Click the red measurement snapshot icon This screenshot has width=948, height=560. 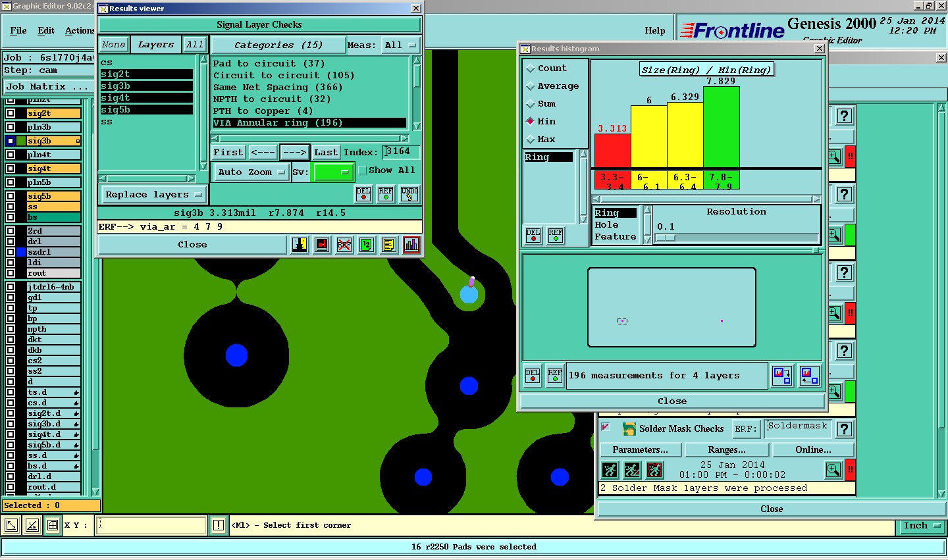(x=322, y=245)
